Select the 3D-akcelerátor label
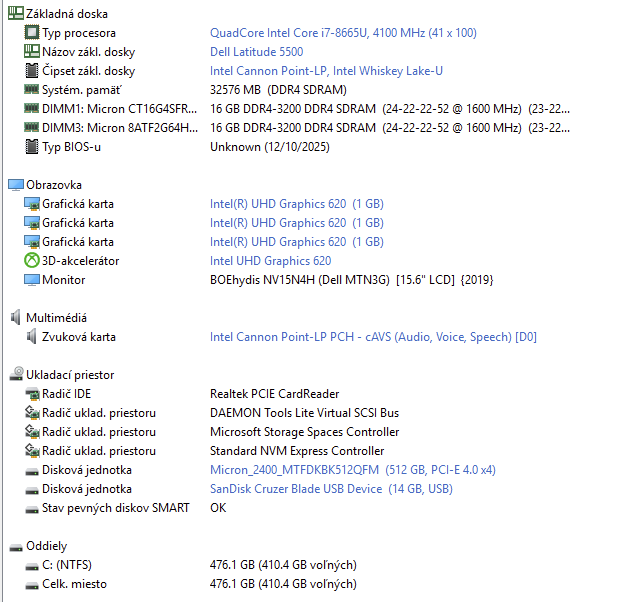This screenshot has width=633, height=602. click(81, 261)
